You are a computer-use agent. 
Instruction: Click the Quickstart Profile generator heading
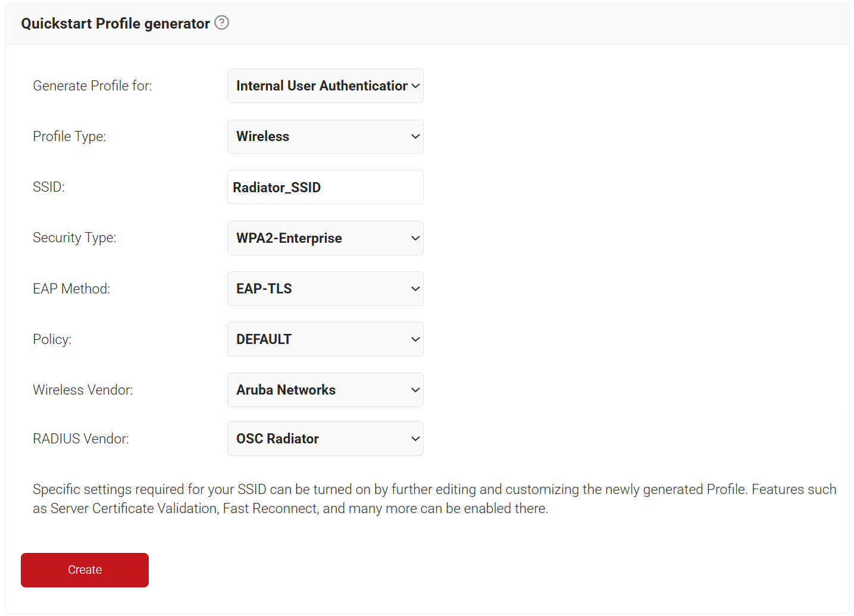click(x=115, y=23)
